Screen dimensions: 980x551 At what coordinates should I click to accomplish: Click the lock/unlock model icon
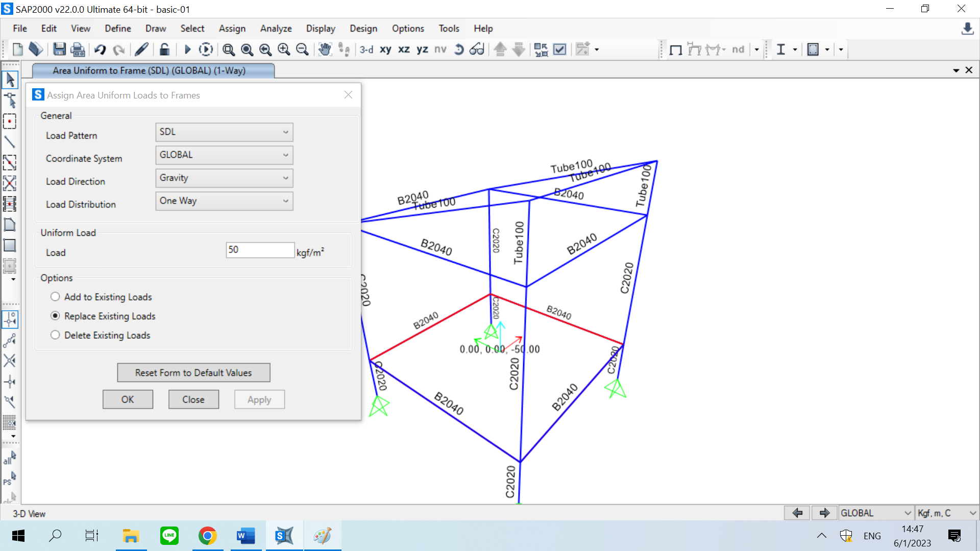tap(164, 49)
